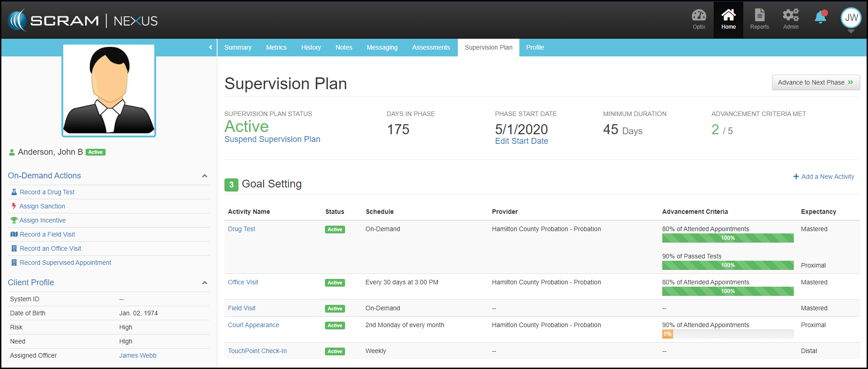This screenshot has width=868, height=369.
Task: Check the notifications bell
Action: pos(820,18)
